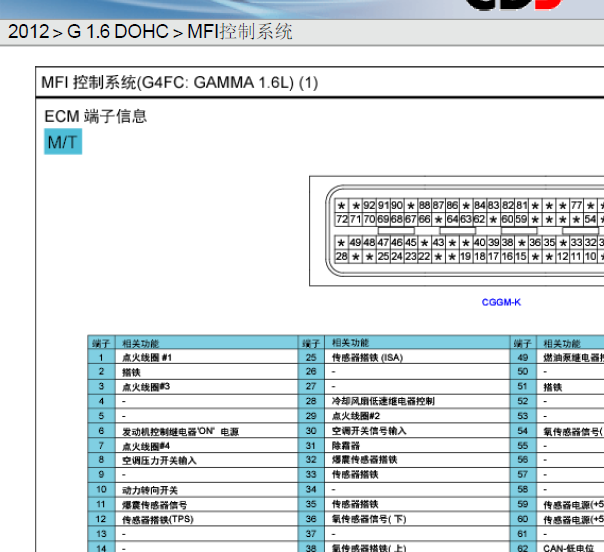Click cell 点火线圈#4 in row 7

click(206, 446)
